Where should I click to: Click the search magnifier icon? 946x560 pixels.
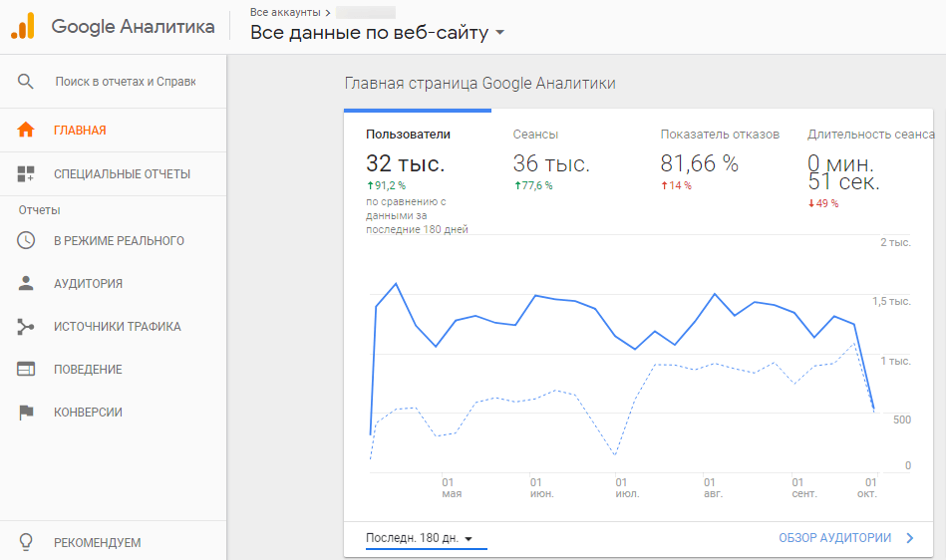[x=26, y=82]
